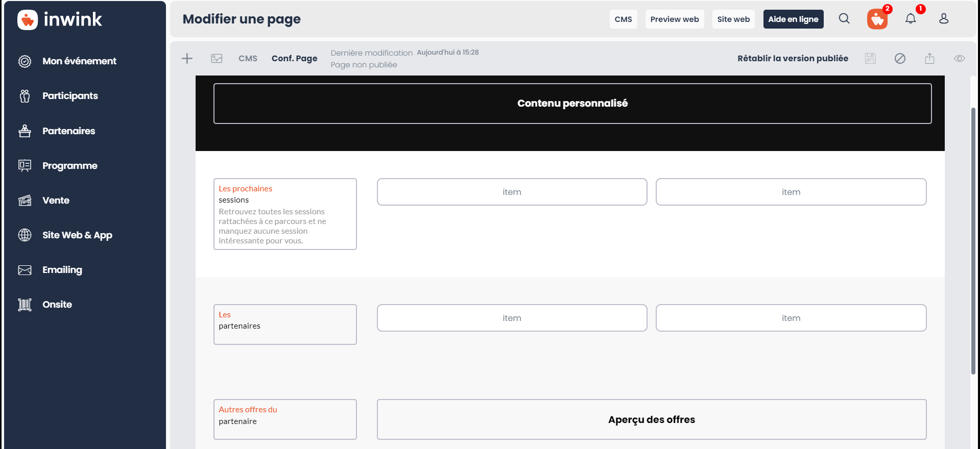The width and height of the screenshot is (980, 449).
Task: Click the vertical scrollbar of the page
Action: [973, 241]
